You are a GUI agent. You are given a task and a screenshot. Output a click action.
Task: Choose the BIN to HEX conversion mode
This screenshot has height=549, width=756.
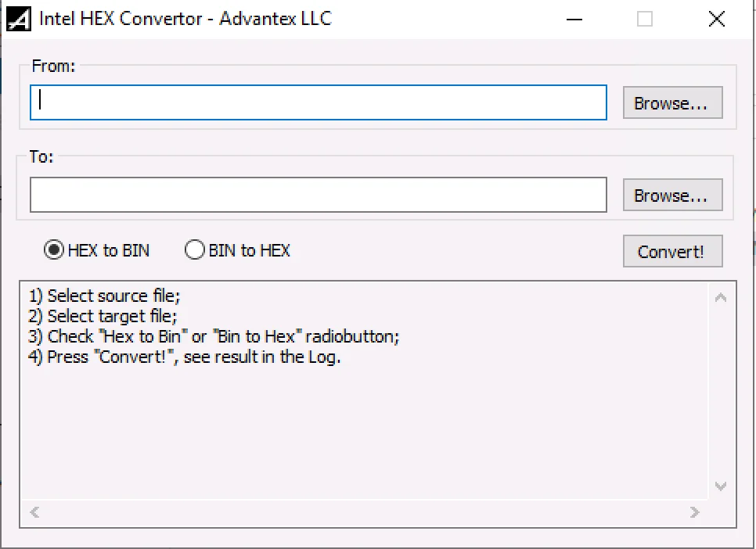(194, 250)
